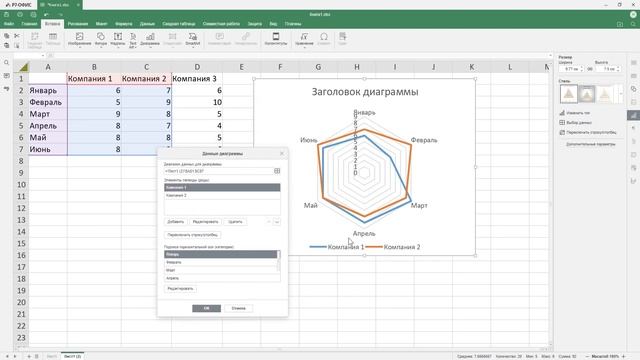
Task: Click the cut scissors icon
Action: pyautogui.click(x=17, y=36)
